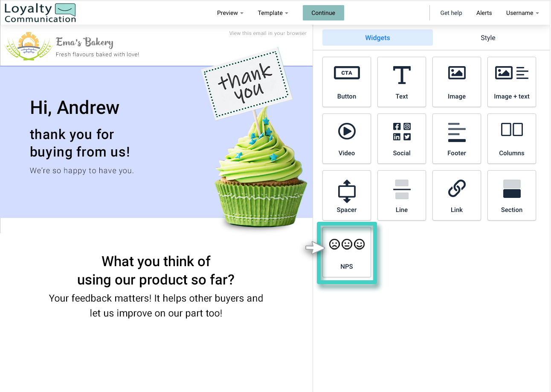Switch to the Style tab
This screenshot has width=551, height=392.
click(488, 38)
